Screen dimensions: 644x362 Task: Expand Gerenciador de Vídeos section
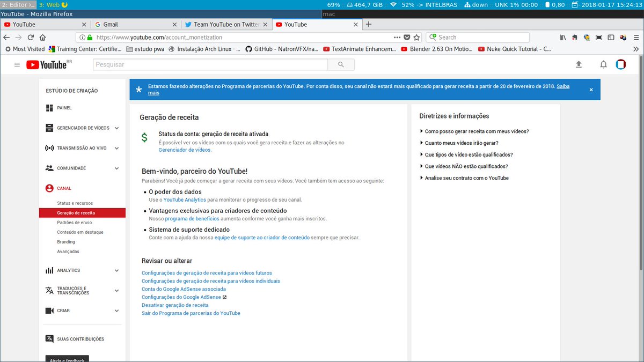coord(116,128)
